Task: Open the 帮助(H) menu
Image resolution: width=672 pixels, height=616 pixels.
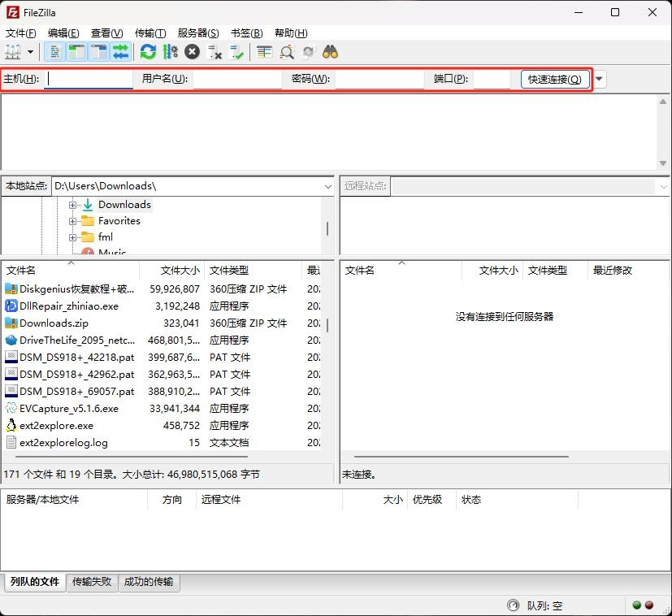Action: 291,33
